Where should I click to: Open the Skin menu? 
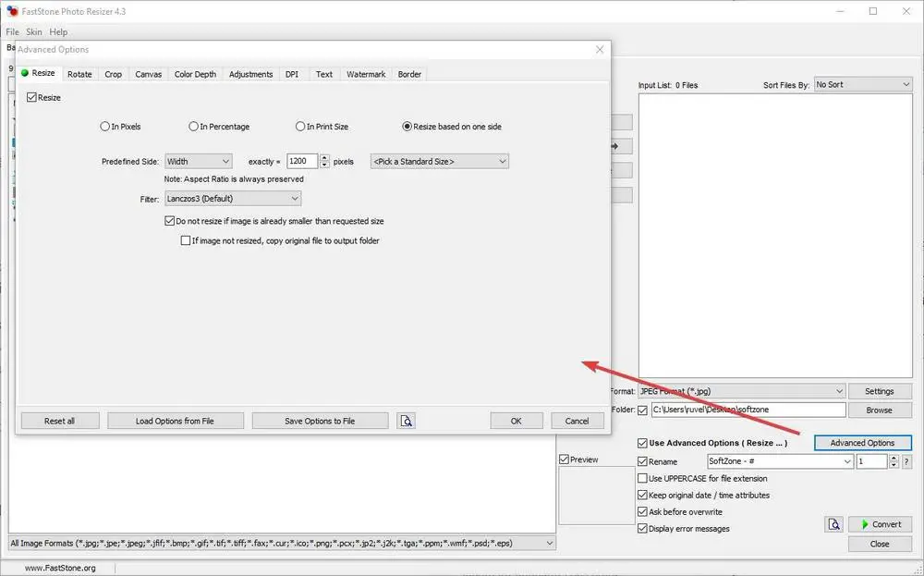(34, 31)
